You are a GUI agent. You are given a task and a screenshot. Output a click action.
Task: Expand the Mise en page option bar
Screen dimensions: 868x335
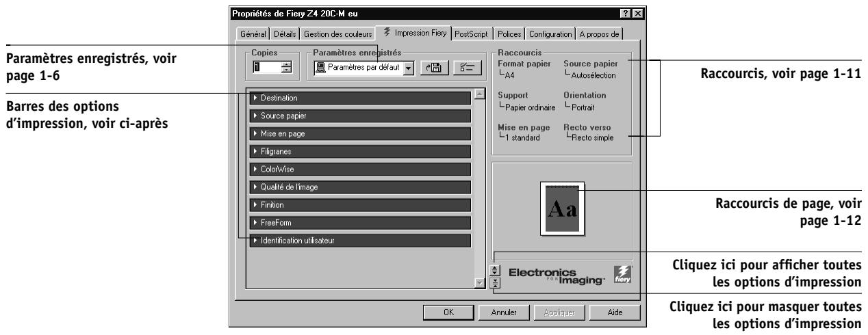pyautogui.click(x=360, y=133)
